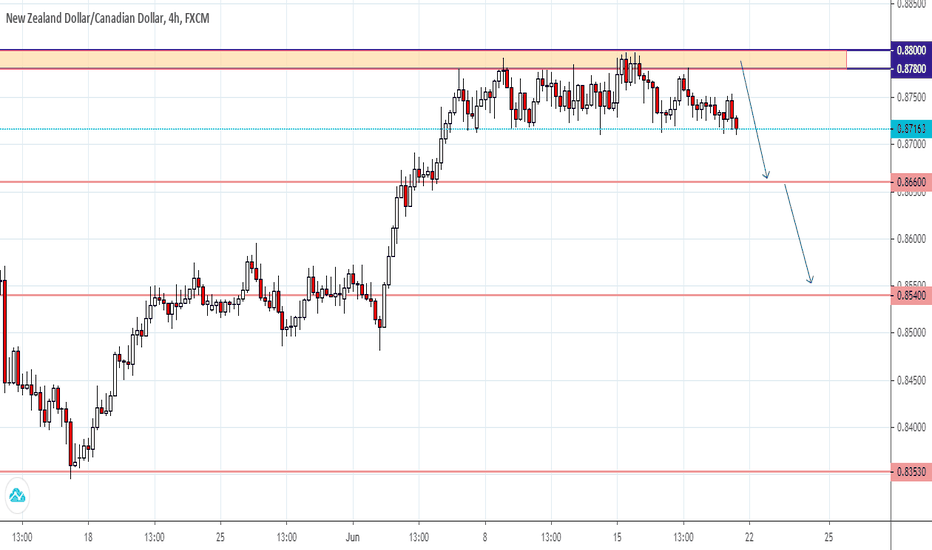Click the 0.85000 axis price
This screenshot has height=550, width=932.
[911, 332]
